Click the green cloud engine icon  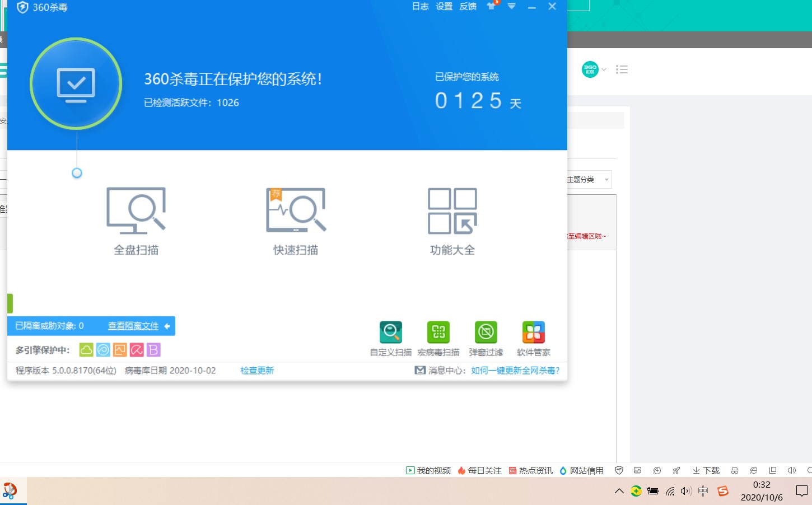(86, 350)
